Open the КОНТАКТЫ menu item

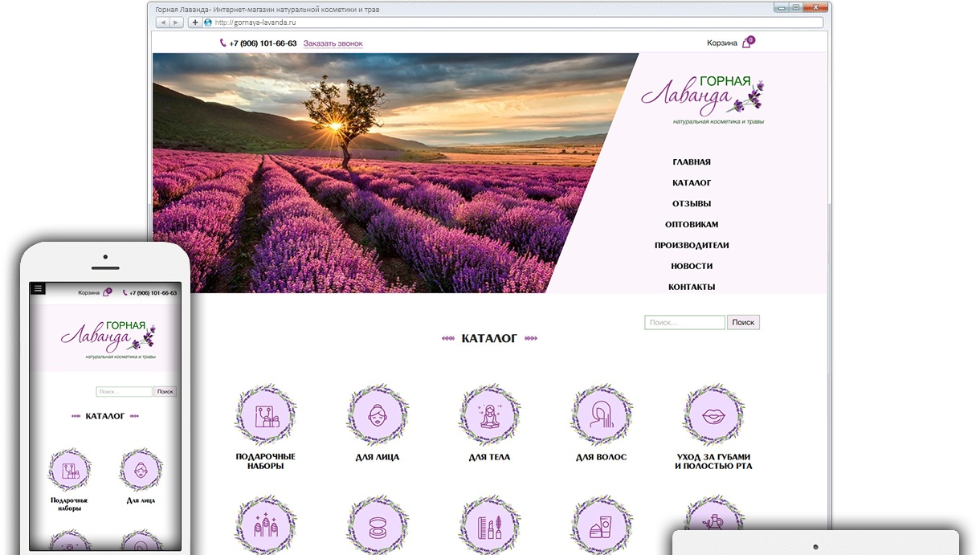click(x=692, y=288)
